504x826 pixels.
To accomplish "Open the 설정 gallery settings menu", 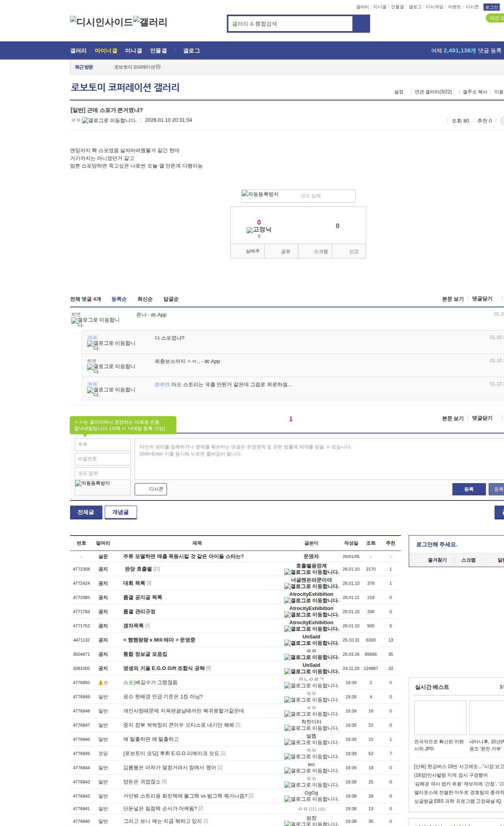I will click(x=398, y=92).
